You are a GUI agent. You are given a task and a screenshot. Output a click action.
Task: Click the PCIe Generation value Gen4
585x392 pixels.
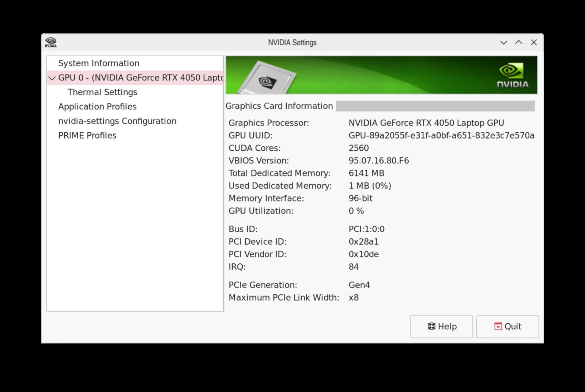[x=359, y=285]
